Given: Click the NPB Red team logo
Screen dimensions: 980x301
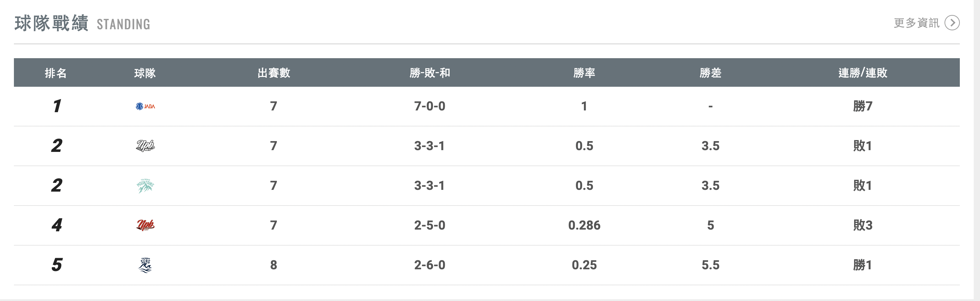Looking at the screenshot, I should point(145,225).
